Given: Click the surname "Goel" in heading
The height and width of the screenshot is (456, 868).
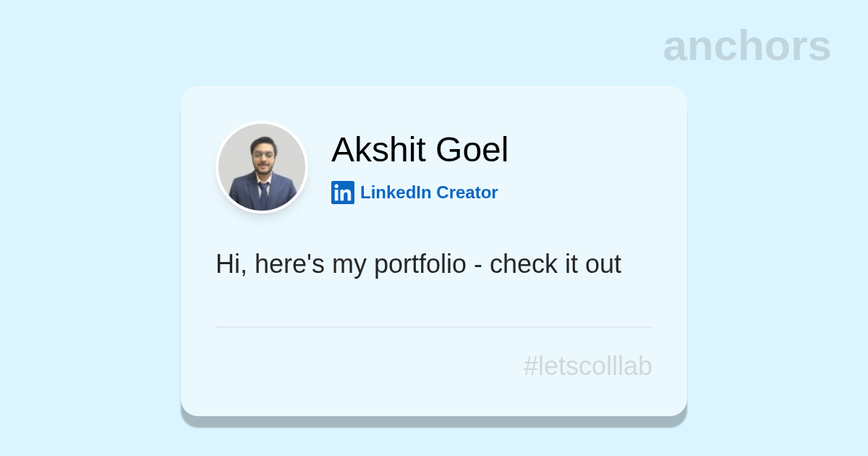Looking at the screenshot, I should (472, 150).
